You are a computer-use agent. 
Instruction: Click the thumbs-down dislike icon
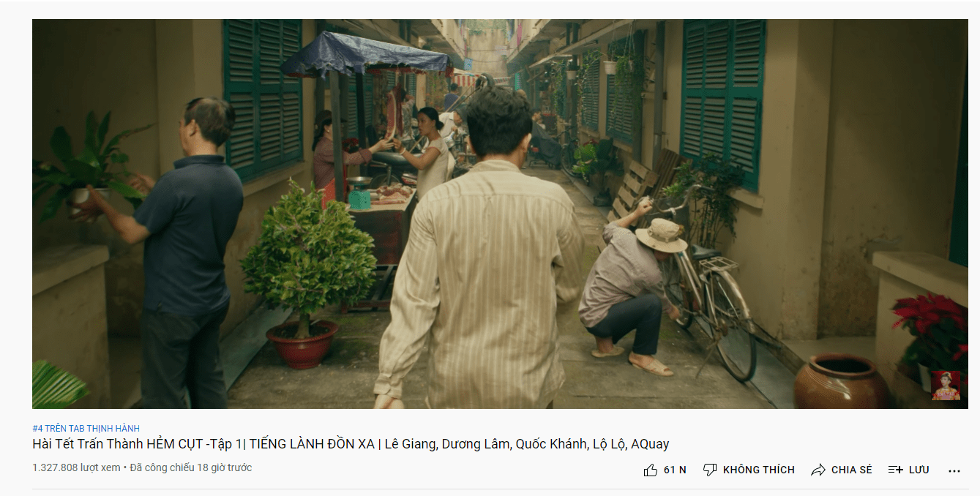(710, 470)
